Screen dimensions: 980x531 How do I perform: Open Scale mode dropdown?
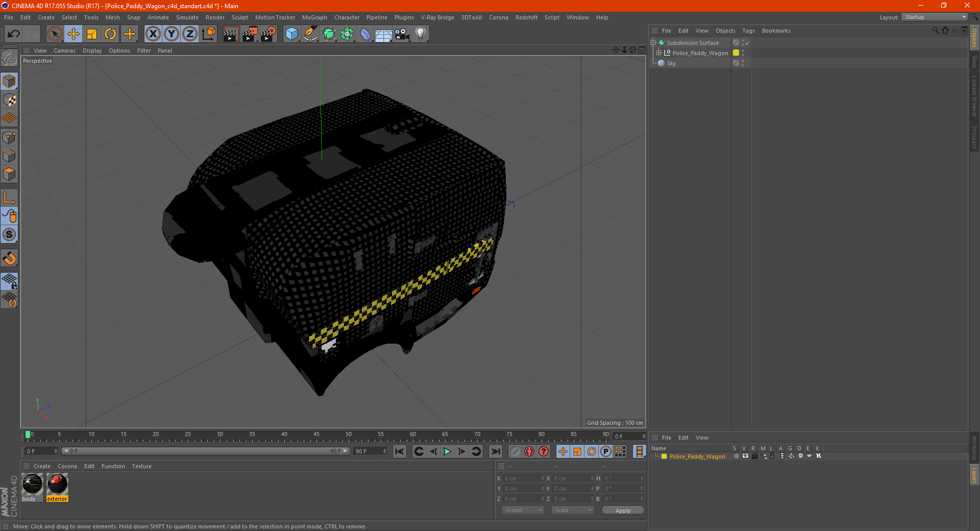(x=573, y=510)
